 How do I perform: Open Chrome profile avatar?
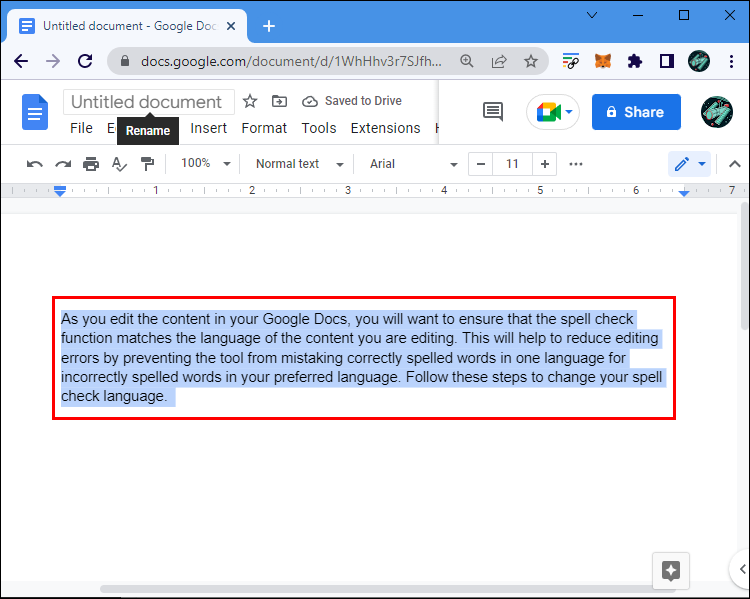(699, 61)
